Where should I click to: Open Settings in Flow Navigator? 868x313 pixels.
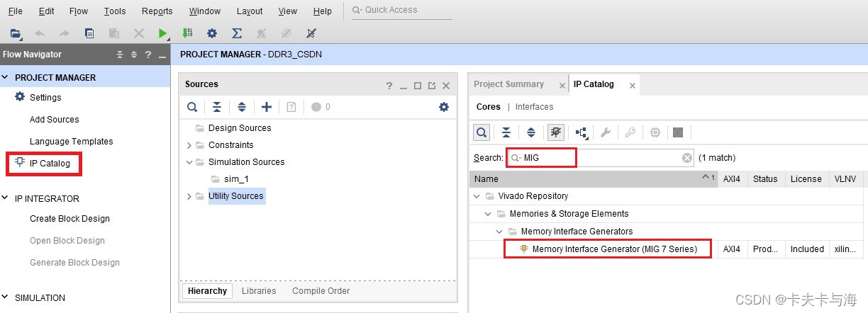coord(45,98)
